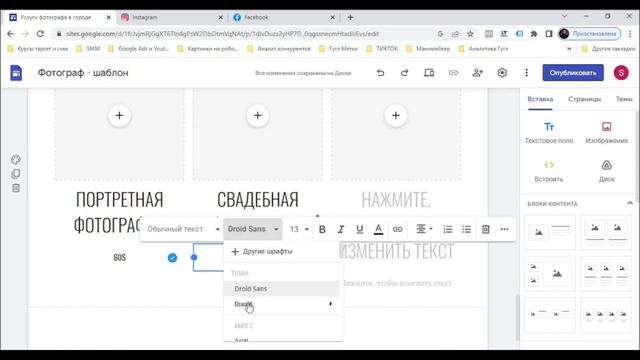This screenshot has width=640, height=360.
Task: Switch to Темы tab
Action: (624, 99)
